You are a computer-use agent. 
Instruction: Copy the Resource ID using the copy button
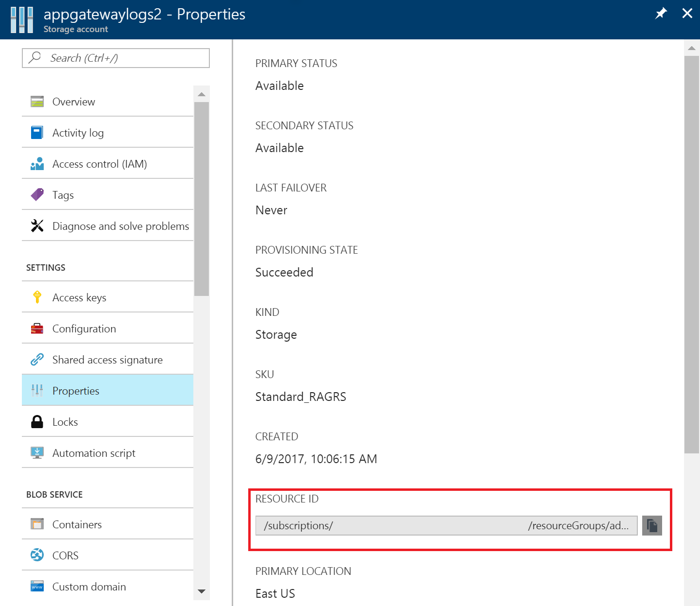coord(652,525)
